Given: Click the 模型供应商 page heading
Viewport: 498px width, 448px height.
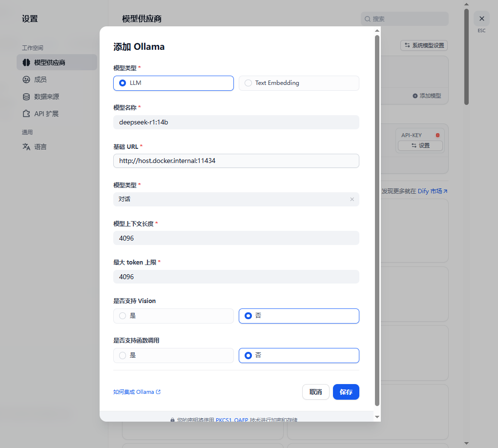Looking at the screenshot, I should coord(142,19).
